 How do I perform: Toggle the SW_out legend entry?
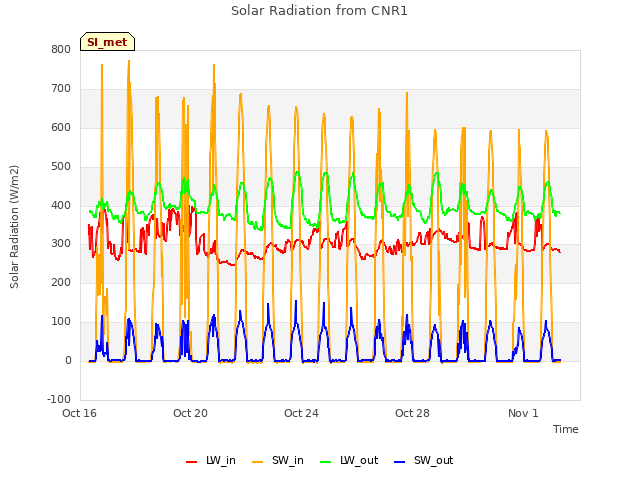tap(424, 460)
